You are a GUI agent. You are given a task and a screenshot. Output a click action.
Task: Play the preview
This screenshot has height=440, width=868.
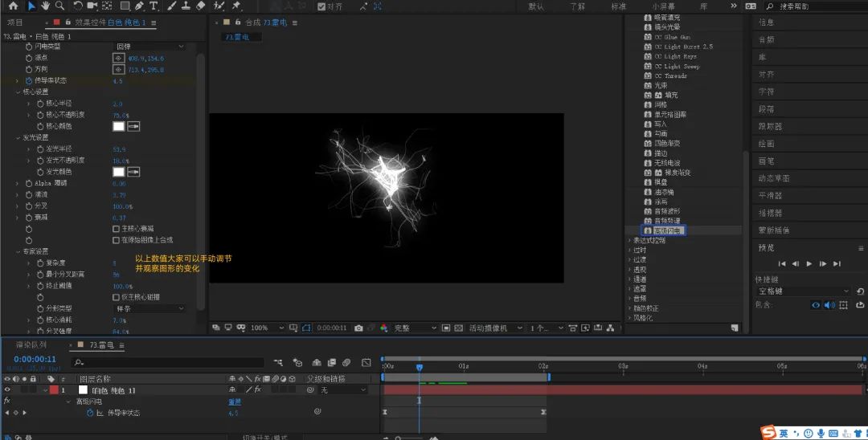click(x=809, y=263)
